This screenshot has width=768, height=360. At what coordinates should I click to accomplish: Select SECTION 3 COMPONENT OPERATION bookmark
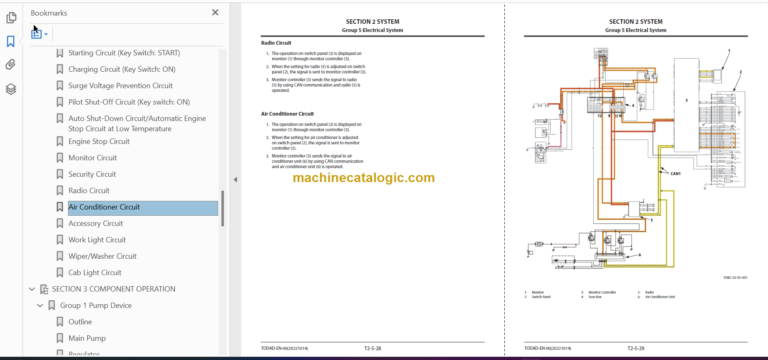point(114,289)
